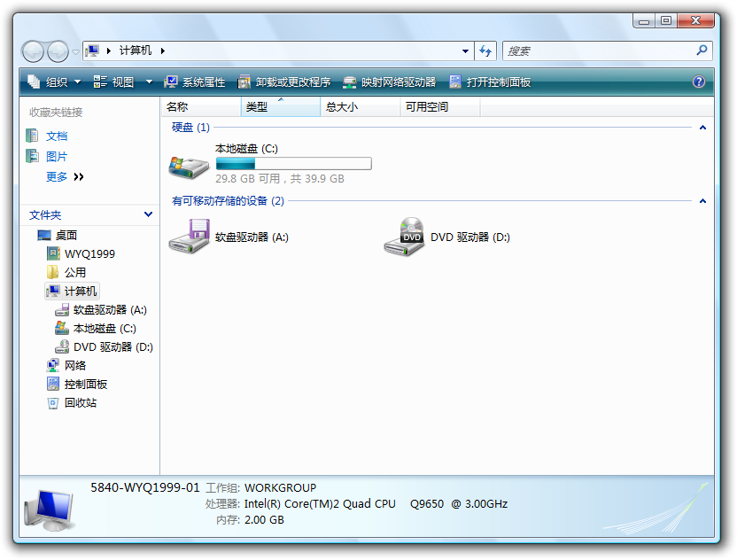Open 文档 favorite link
This screenshot has height=560, width=737.
(57, 136)
